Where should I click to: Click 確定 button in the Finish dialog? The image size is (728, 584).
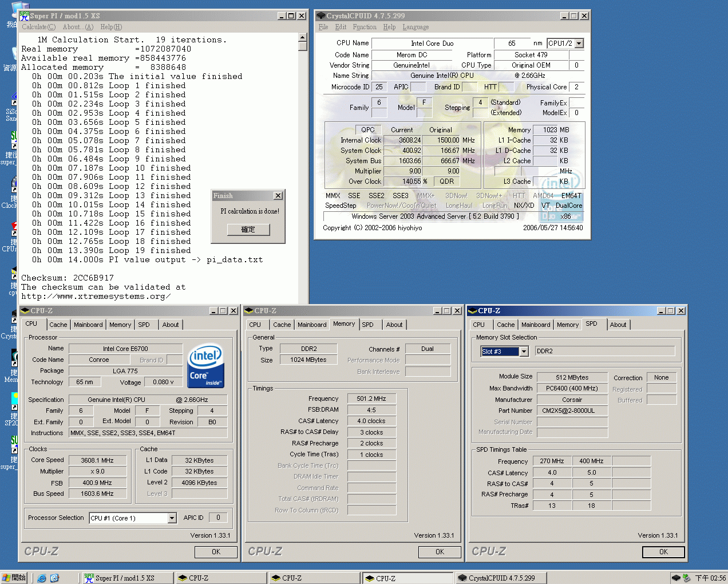(248, 230)
